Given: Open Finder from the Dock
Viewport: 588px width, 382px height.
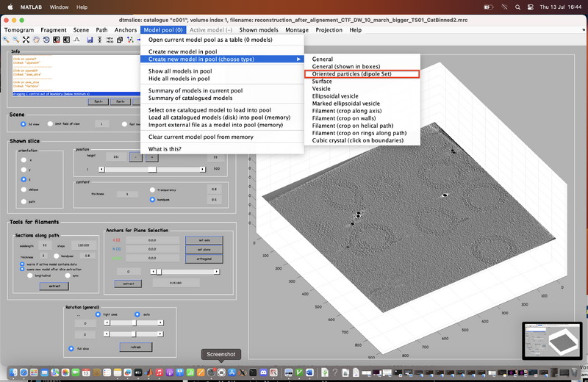Looking at the screenshot, I should [x=13, y=373].
